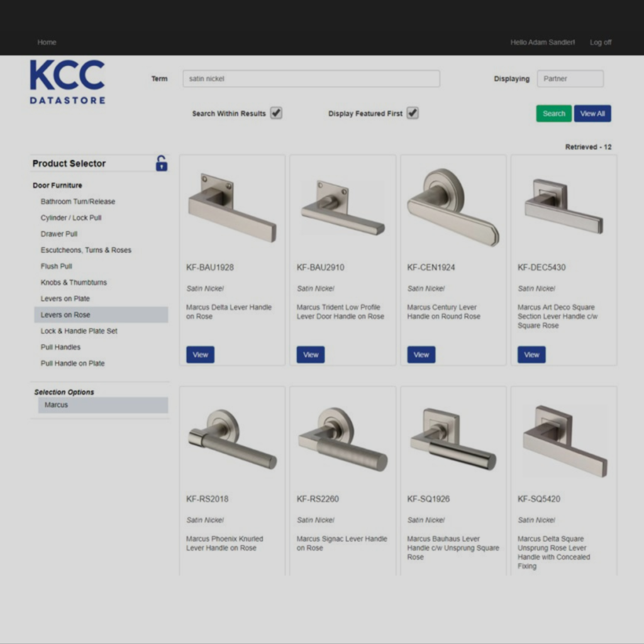Open the Displaying Partner field

point(570,79)
